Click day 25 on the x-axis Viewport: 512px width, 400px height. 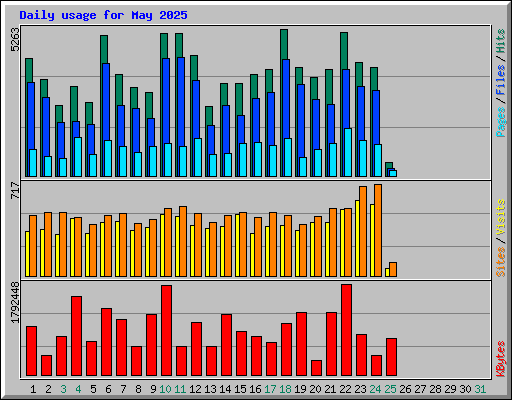pos(390,389)
